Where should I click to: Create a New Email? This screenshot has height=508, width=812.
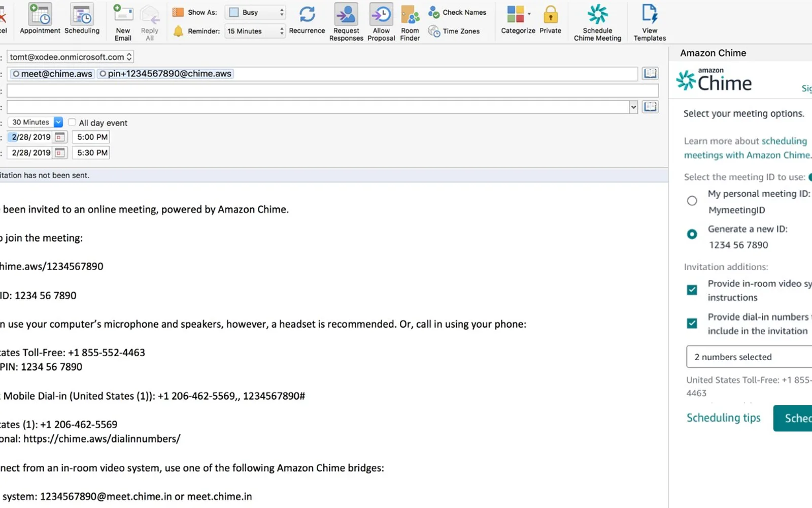click(123, 22)
